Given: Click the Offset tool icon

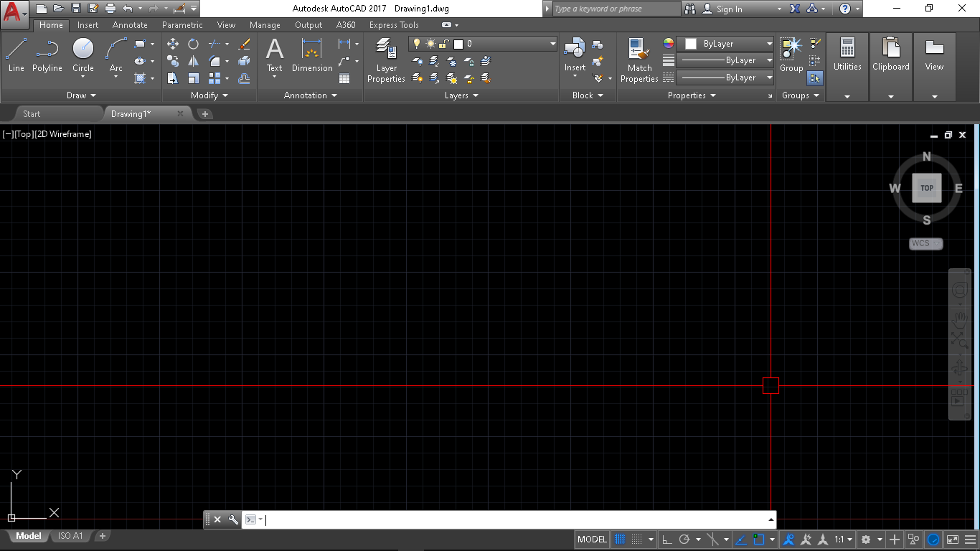Looking at the screenshot, I should [244, 78].
